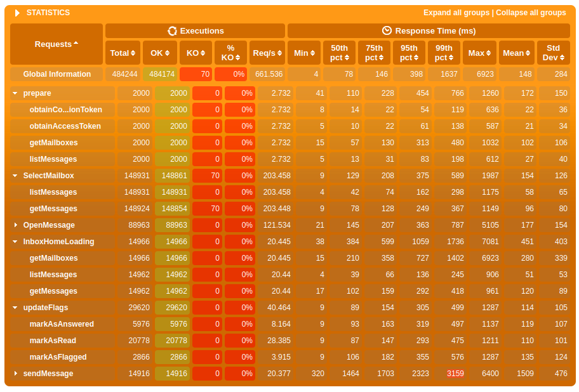Click prepare 95th pct value 454

click(422, 93)
